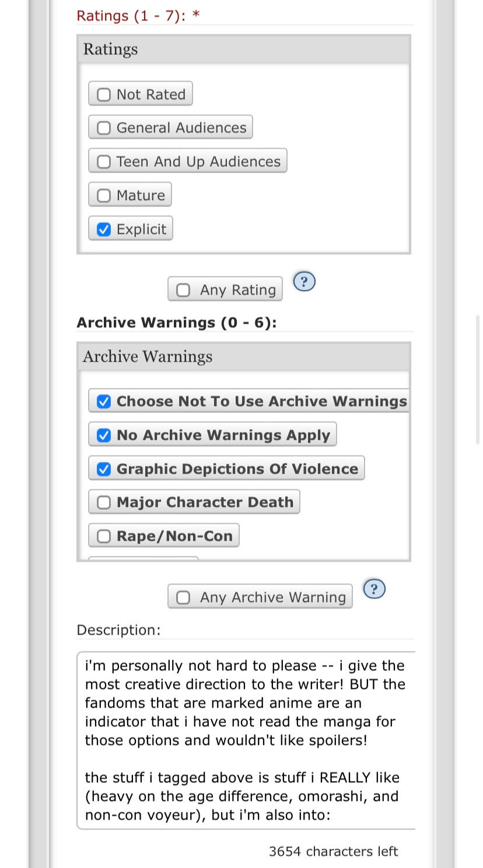Click inside the Description text area
The image size is (483, 868).
(x=245, y=740)
